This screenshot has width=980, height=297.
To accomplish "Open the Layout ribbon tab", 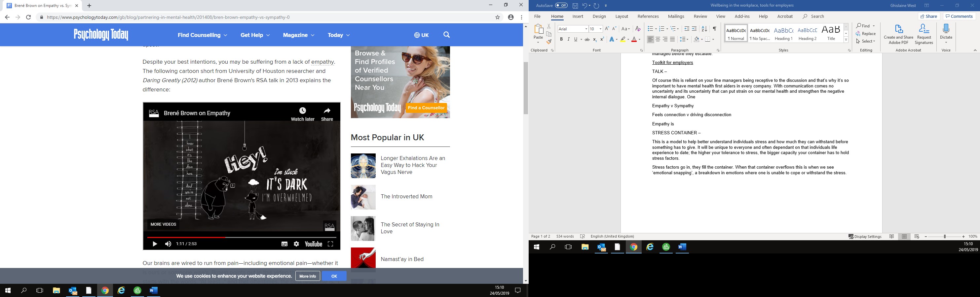I will (622, 16).
